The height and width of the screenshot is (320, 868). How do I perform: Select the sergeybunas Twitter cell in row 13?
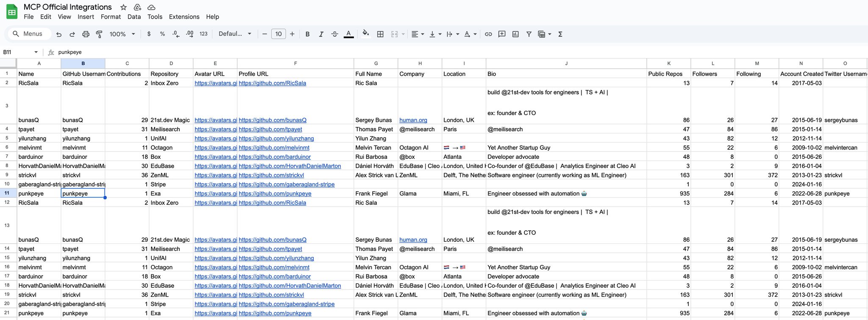click(x=845, y=226)
